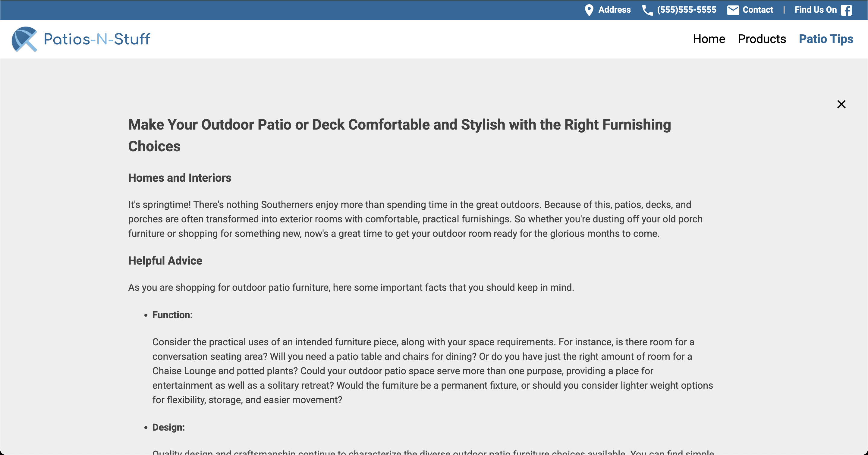Select the Patio Tips menu item
Image resolution: width=868 pixels, height=455 pixels.
point(826,39)
